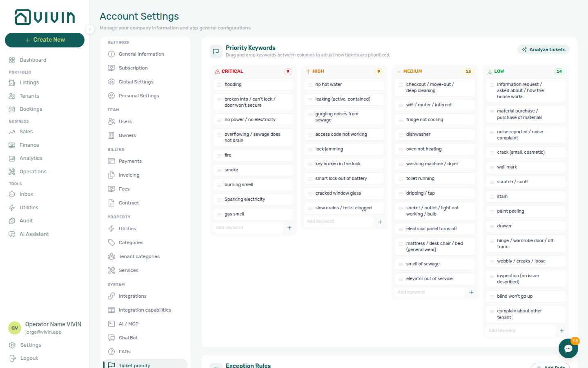Image resolution: width=588 pixels, height=368 pixels.
Task: Collapse the sidebar with the chevron button
Action: click(x=90, y=29)
